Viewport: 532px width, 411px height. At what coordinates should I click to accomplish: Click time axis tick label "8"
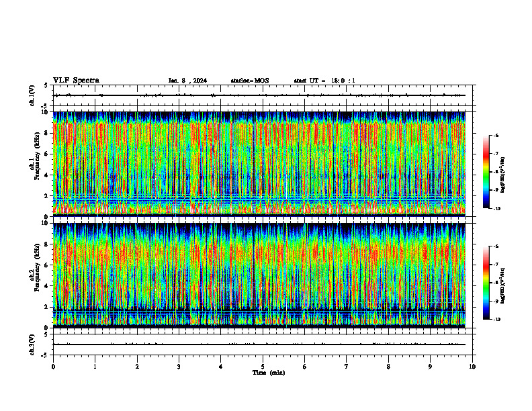pyautogui.click(x=388, y=367)
